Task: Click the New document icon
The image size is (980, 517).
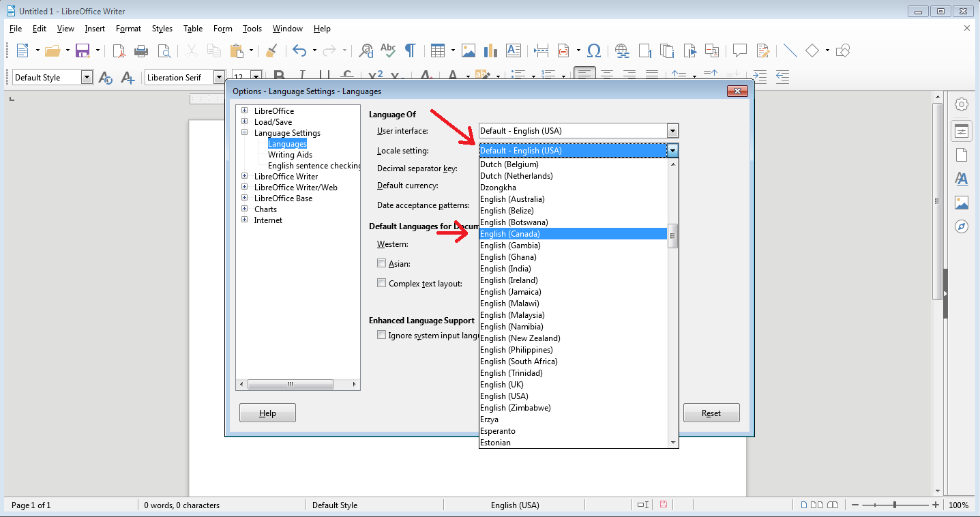Action: [23, 50]
